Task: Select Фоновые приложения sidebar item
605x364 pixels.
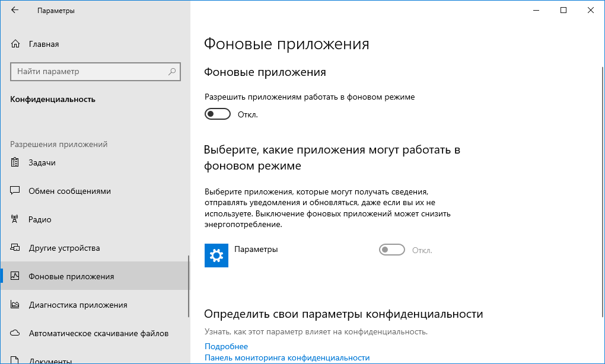Action: (x=95, y=276)
